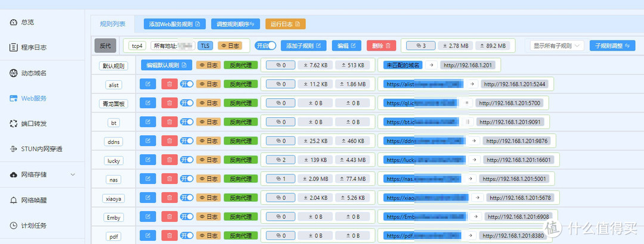Click the 77.4 MB upload value
The height and width of the screenshot is (244, 644).
coord(353,179)
